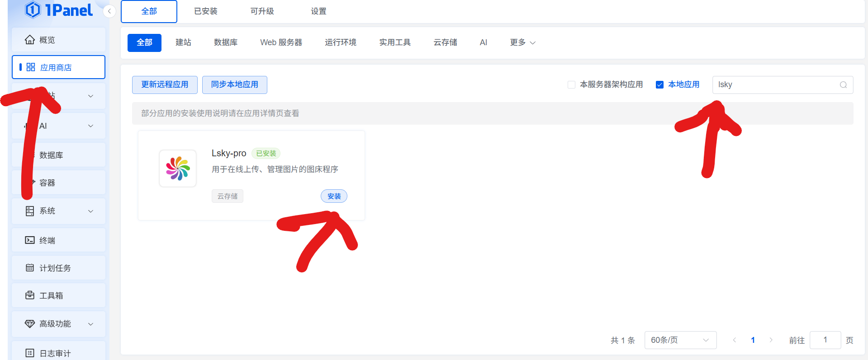Open 终端 sidebar menu item
The width and height of the screenshot is (868, 360).
coord(59,240)
